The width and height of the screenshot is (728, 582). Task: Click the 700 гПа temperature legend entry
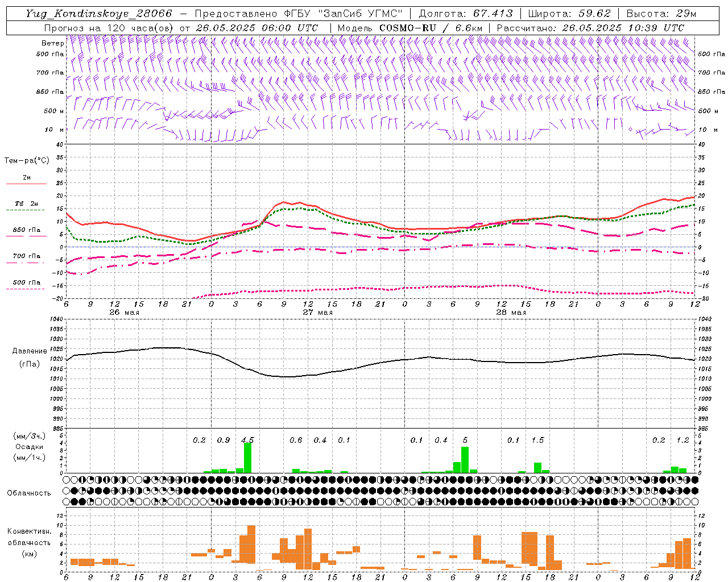[x=27, y=256]
